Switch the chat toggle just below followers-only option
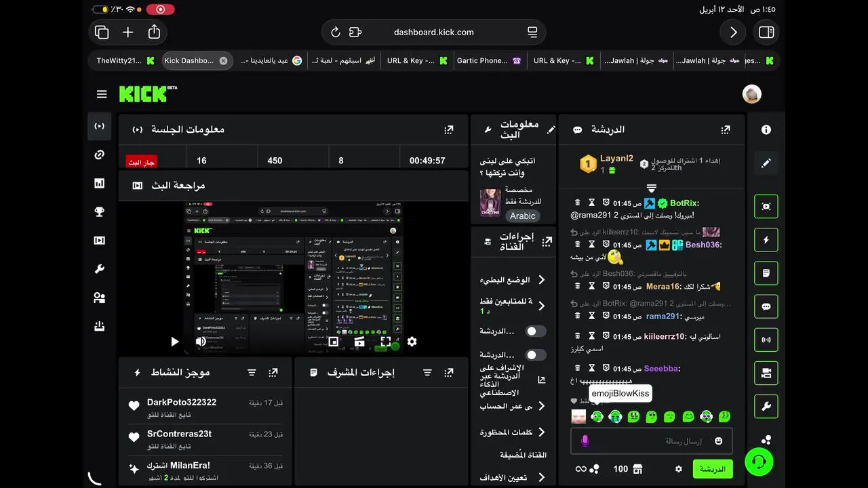This screenshot has width=868, height=488. tap(536, 331)
